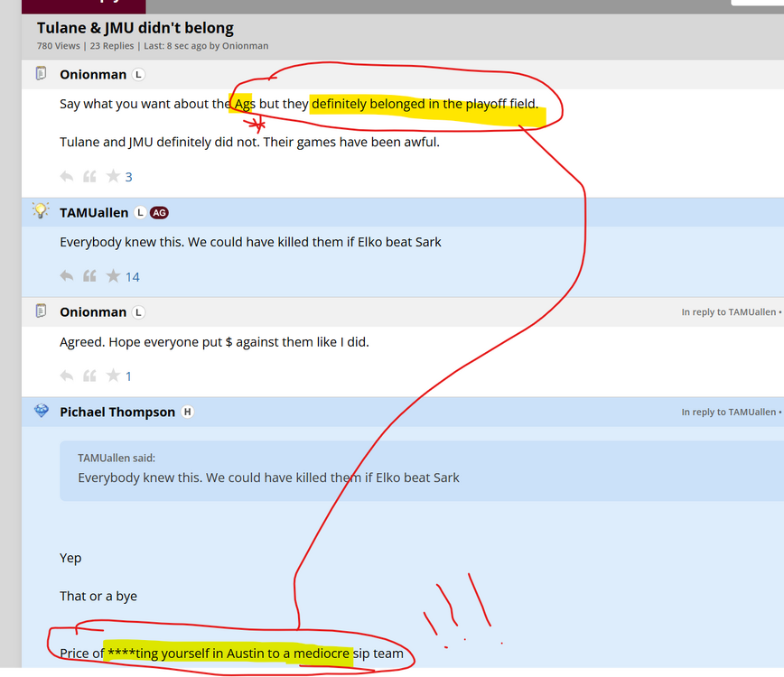
Task: Click quote icon under TAMUallen's post
Action: point(89,276)
